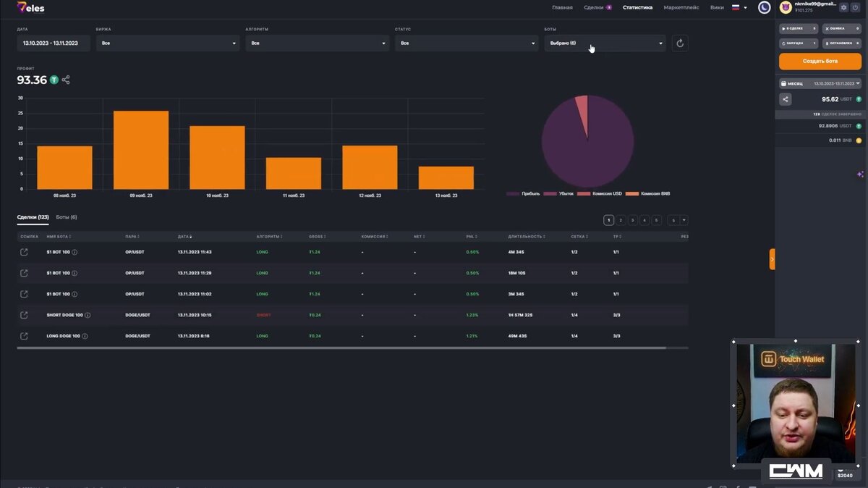The image size is (868, 488).
Task: Log out using the power icon
Action: click(x=856, y=7)
